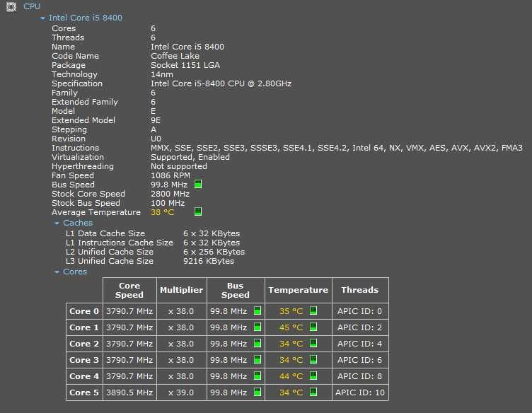Click Core 1 temperature green indicator
532x413 pixels.
(x=313, y=327)
